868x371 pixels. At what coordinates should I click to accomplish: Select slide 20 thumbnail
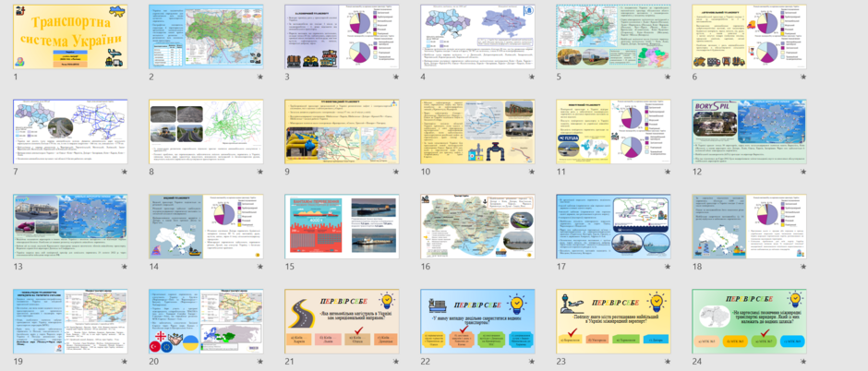[x=206, y=321]
